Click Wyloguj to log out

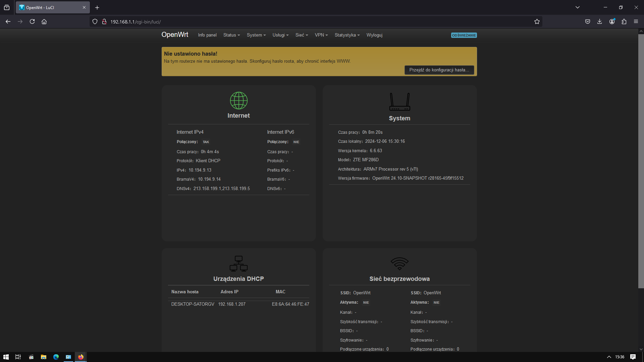(x=374, y=35)
